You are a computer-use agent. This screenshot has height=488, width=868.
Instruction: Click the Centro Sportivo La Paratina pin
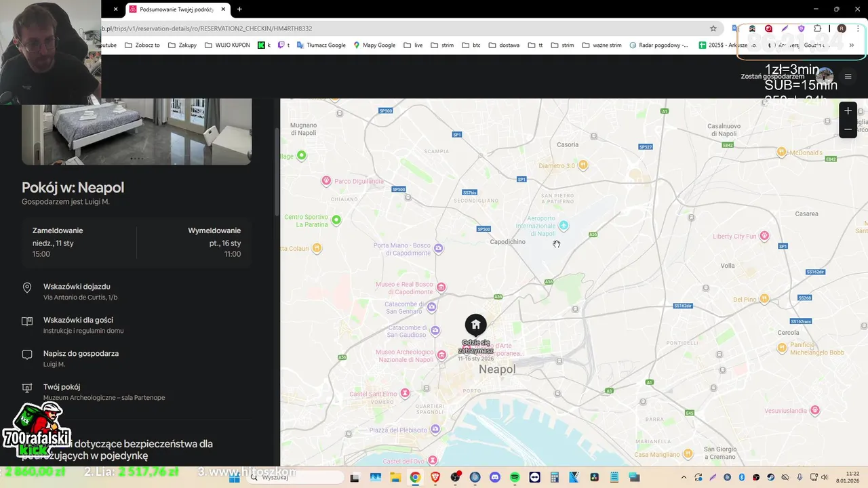click(336, 220)
